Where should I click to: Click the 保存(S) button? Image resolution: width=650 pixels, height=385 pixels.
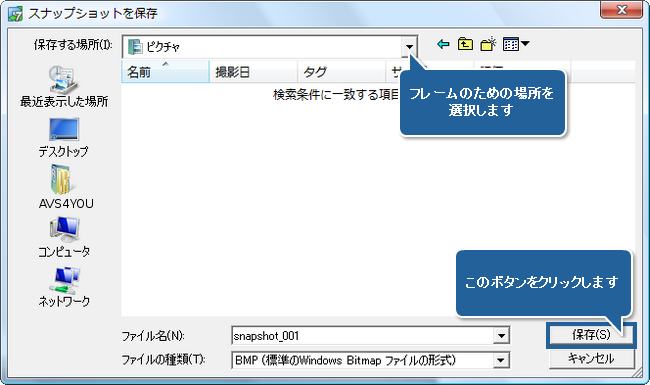point(591,334)
